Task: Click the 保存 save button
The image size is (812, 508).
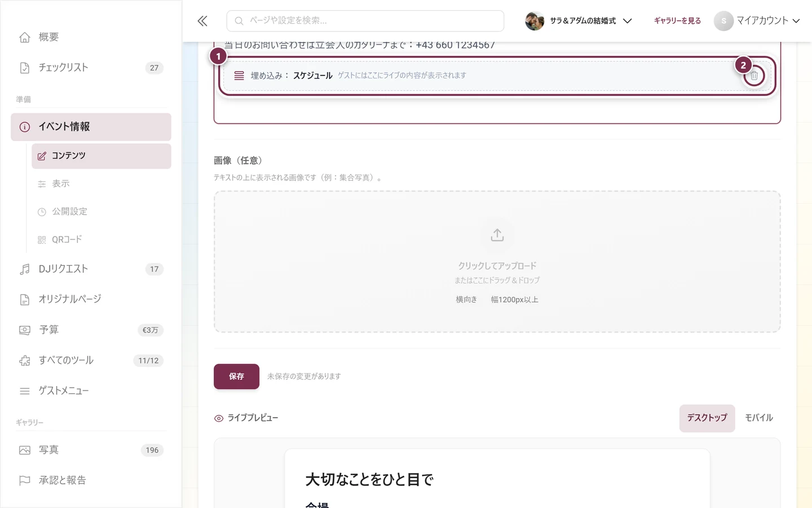Action: pos(236,376)
